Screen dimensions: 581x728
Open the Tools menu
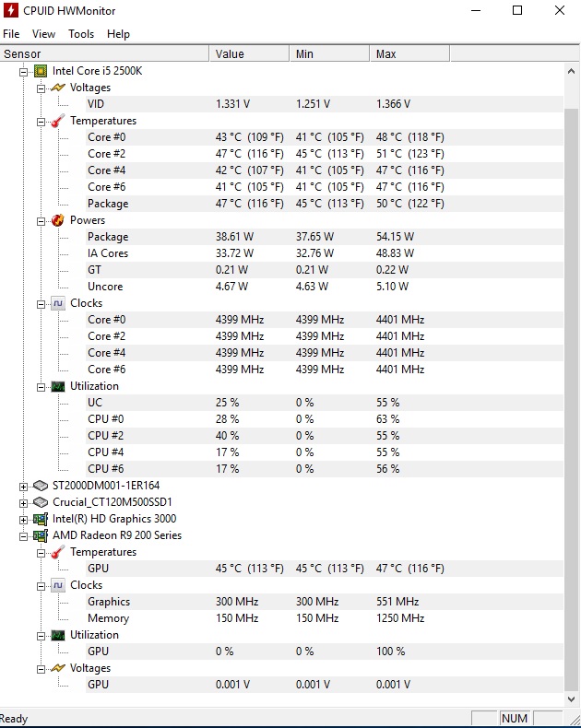point(81,34)
